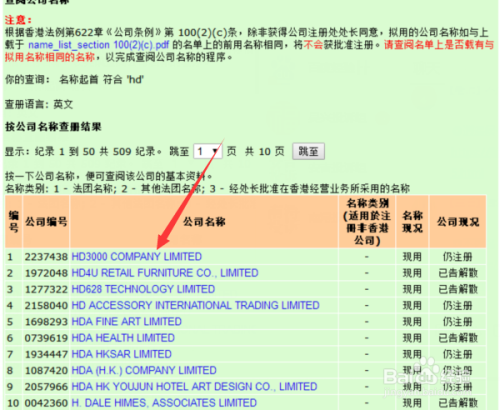
Task: Open HDA HEALTH LIMITED link
Action: [123, 338]
